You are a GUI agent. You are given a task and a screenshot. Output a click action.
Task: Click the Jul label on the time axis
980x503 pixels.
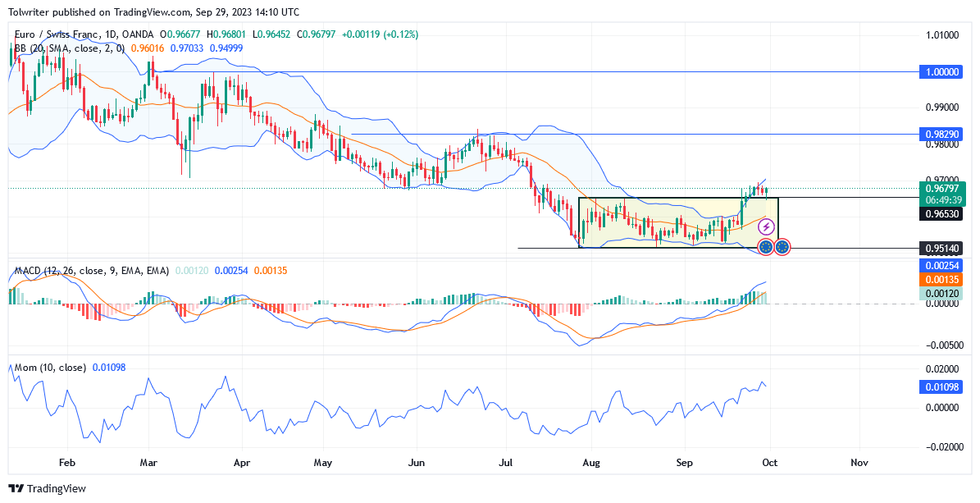(x=506, y=463)
